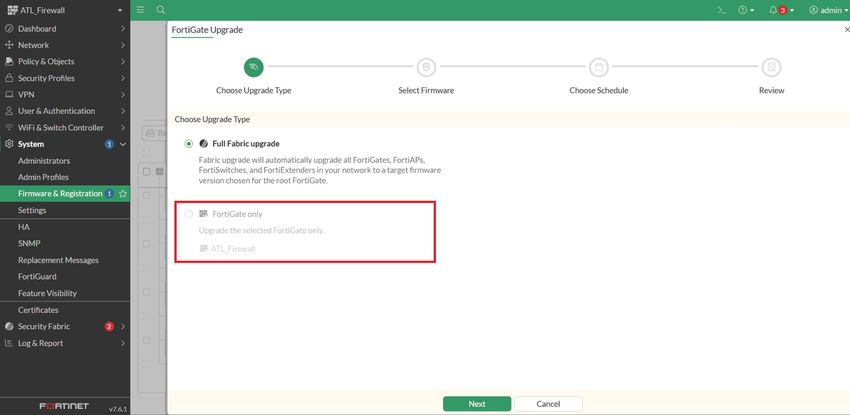Toggle the header checkbox in background table
The image size is (850, 415).
146,171
